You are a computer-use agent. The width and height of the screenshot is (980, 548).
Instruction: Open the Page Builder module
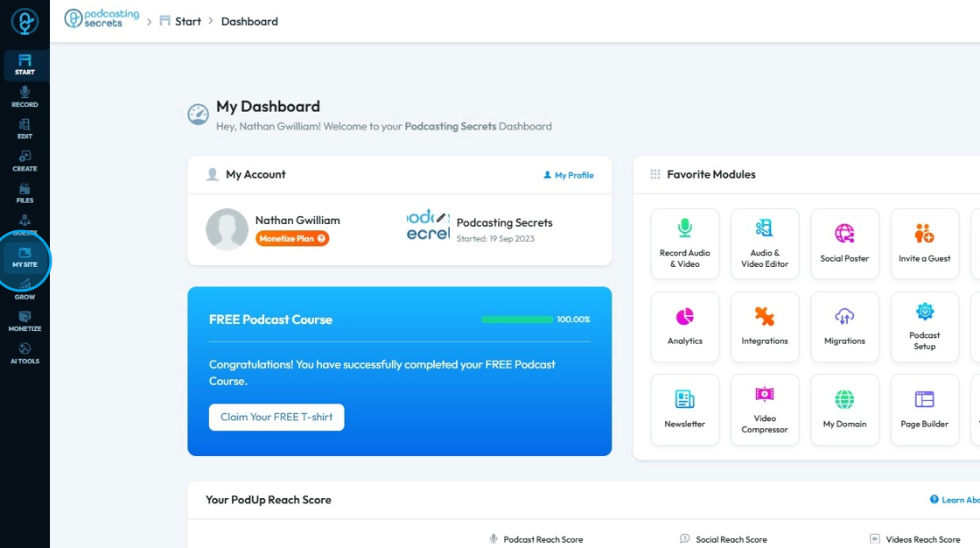tap(924, 410)
